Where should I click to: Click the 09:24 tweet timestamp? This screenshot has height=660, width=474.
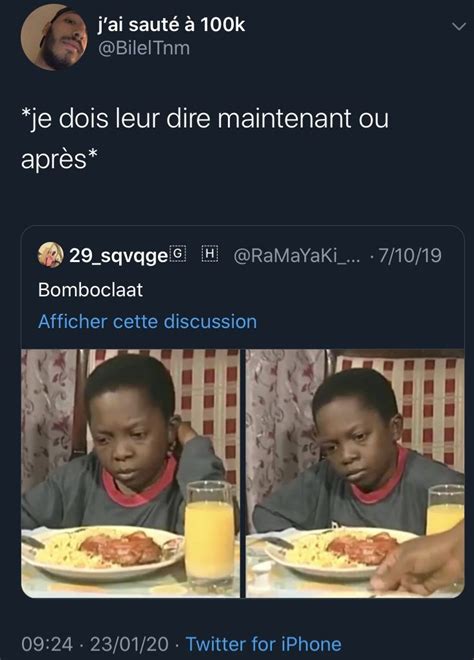47,644
